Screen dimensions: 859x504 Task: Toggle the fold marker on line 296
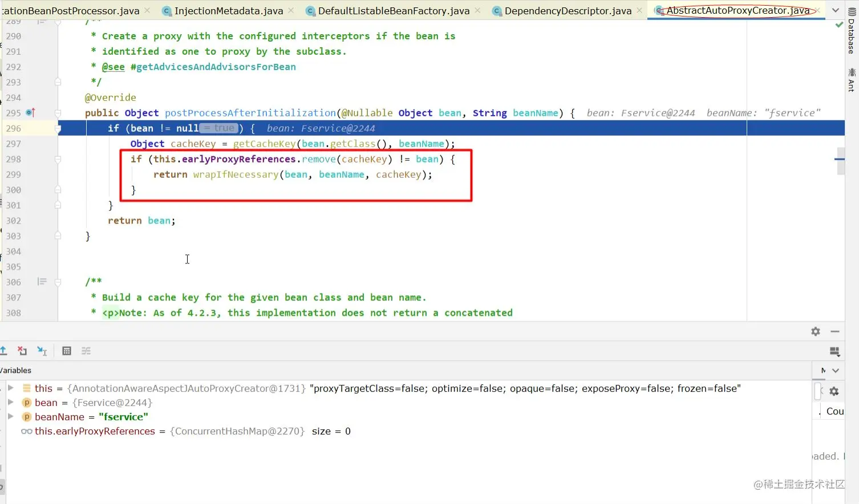(58, 128)
